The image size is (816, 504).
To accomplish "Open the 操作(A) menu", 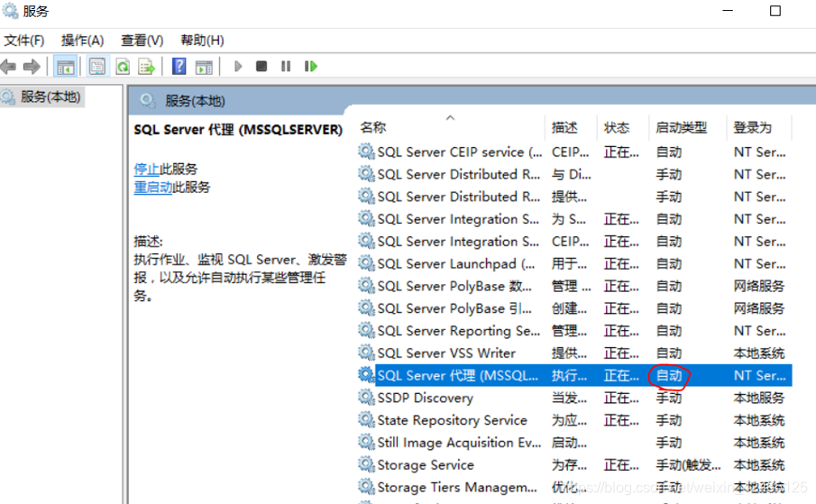I will [82, 40].
